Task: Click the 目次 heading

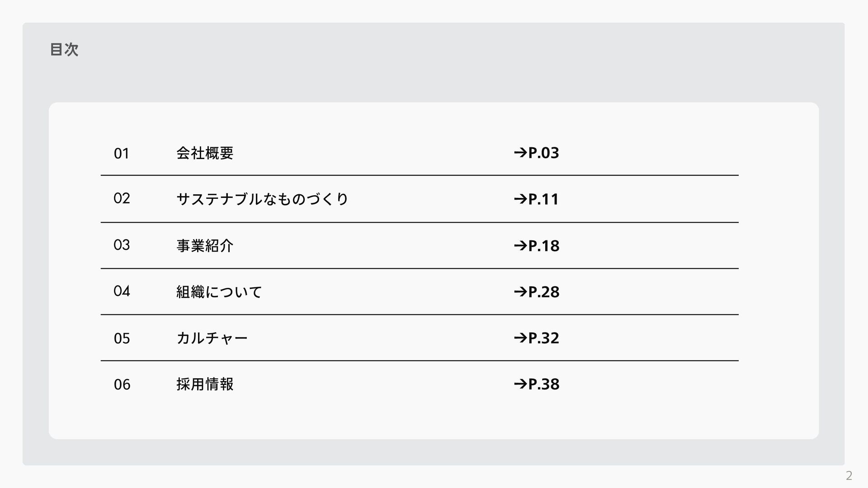Action: point(64,49)
